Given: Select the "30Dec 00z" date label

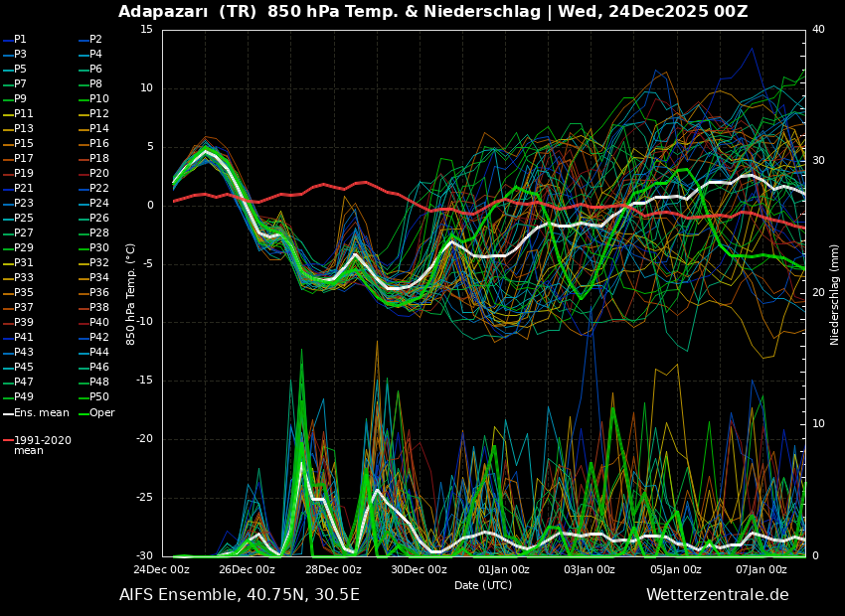Looking at the screenshot, I should click(420, 569).
